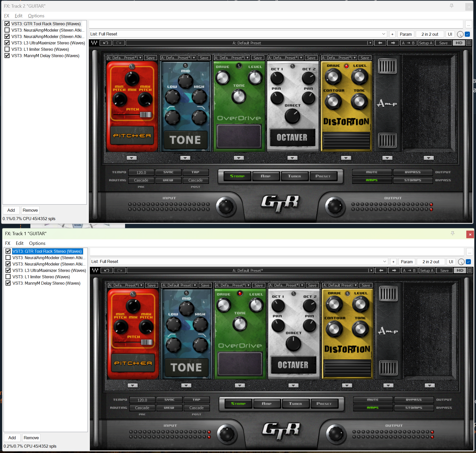
Task: Click tempo field 120.0 in Track 2
Action: (x=141, y=172)
